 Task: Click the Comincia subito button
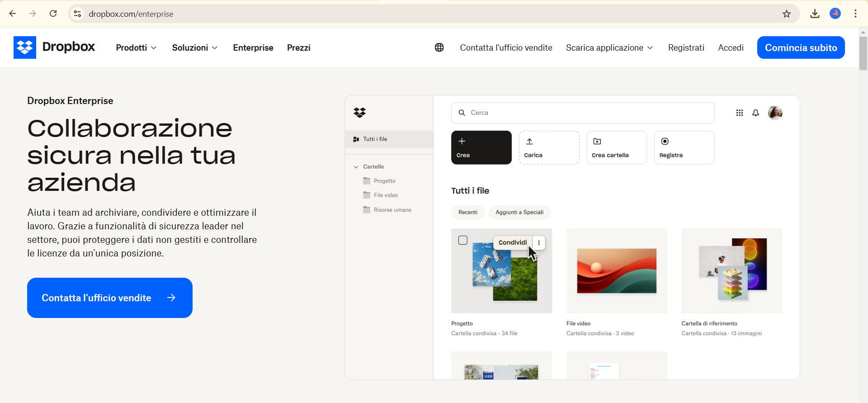[801, 47]
